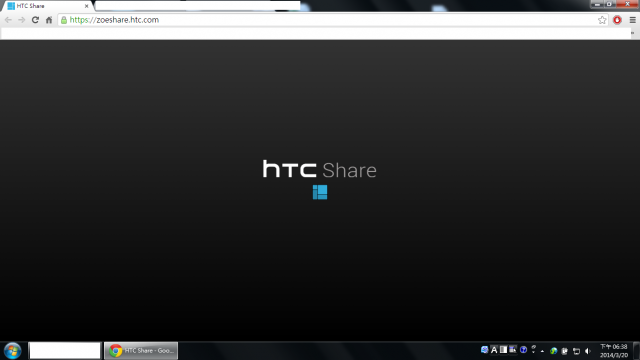
Task: Show hidden system tray icons
Action: point(542,351)
